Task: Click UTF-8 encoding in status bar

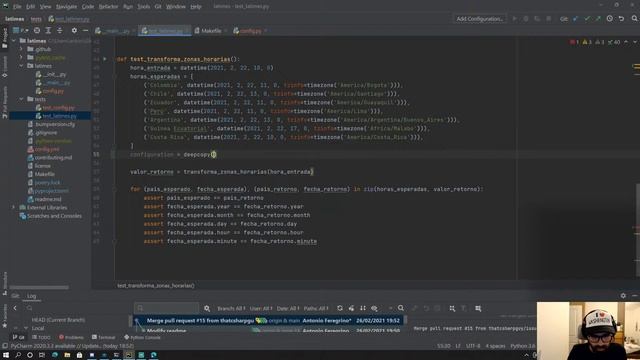Action: 473,346
